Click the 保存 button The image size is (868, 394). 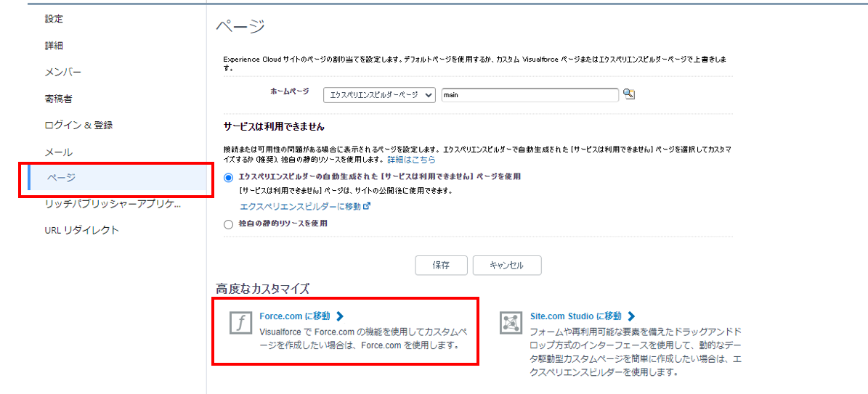coord(441,265)
